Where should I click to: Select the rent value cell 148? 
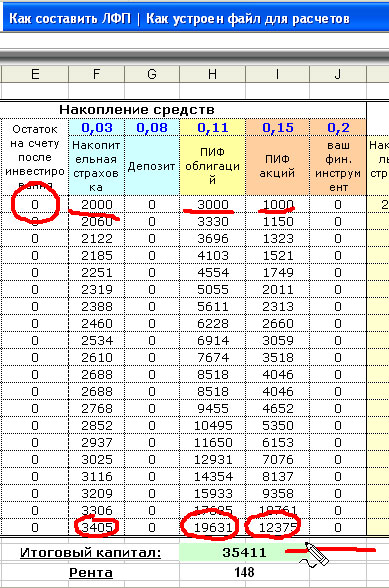(x=245, y=573)
